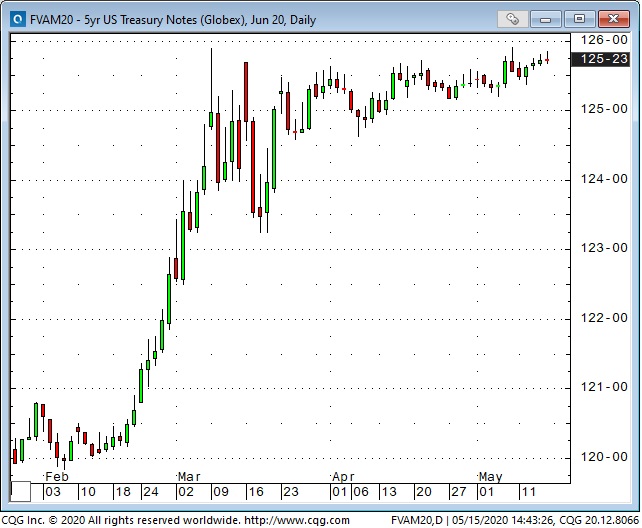This screenshot has width=642, height=528.
Task: Click the Feb month label
Action: (57, 477)
